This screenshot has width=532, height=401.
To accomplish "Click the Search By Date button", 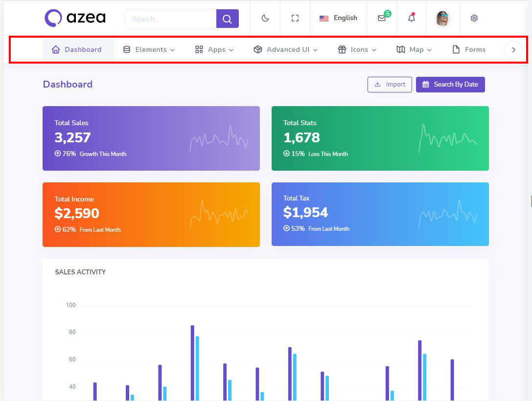I will [450, 84].
